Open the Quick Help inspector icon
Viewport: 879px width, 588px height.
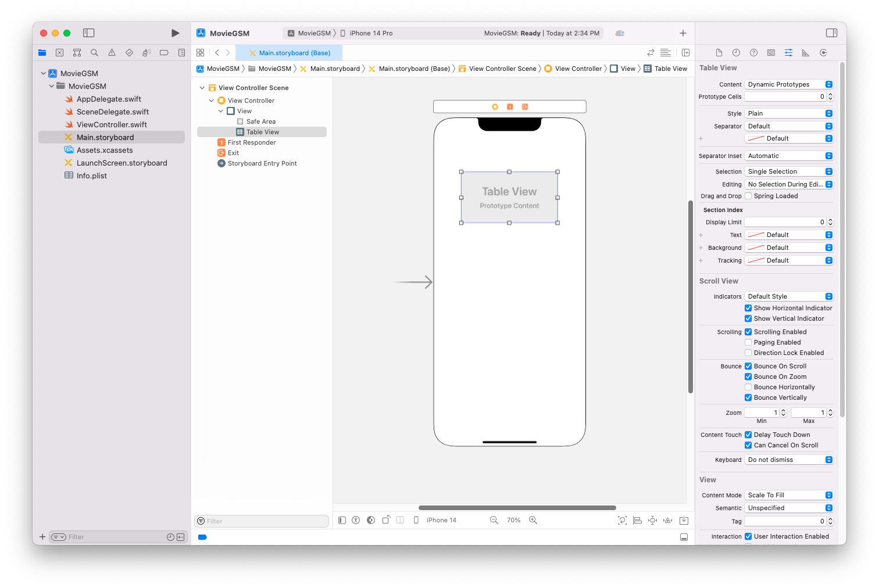pos(754,53)
